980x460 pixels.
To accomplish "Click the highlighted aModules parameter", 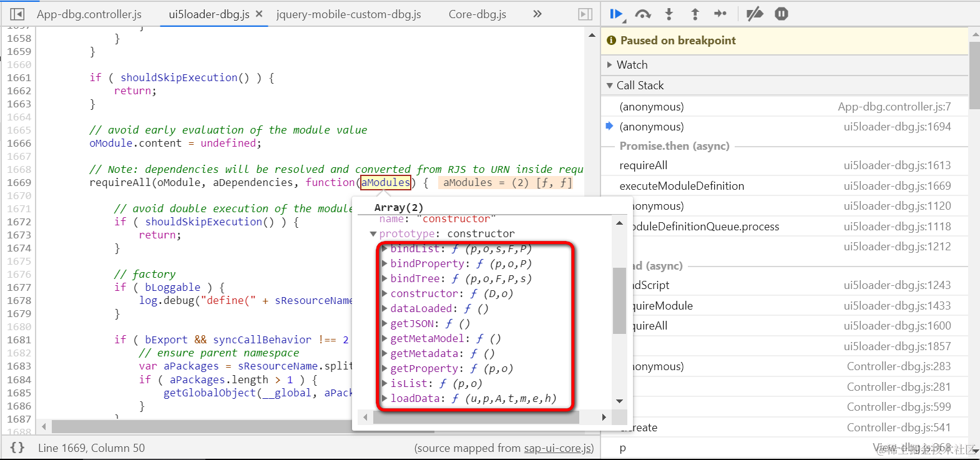I will coord(386,182).
